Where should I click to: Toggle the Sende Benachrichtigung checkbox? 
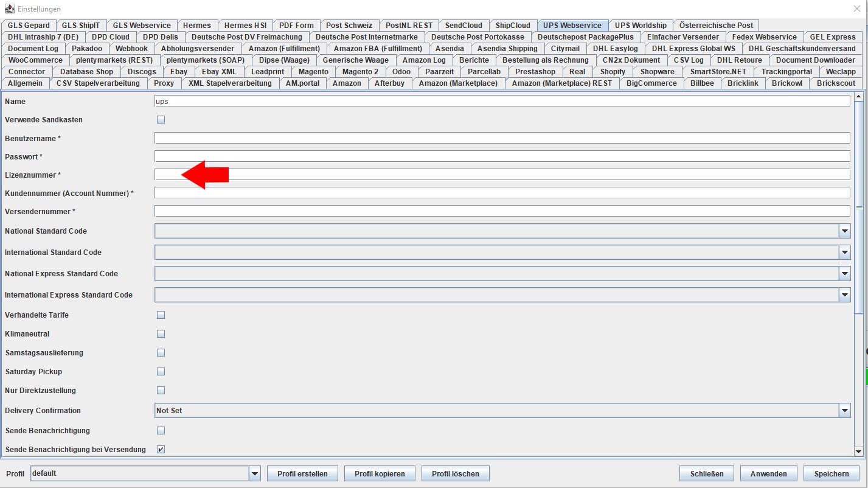pos(161,431)
